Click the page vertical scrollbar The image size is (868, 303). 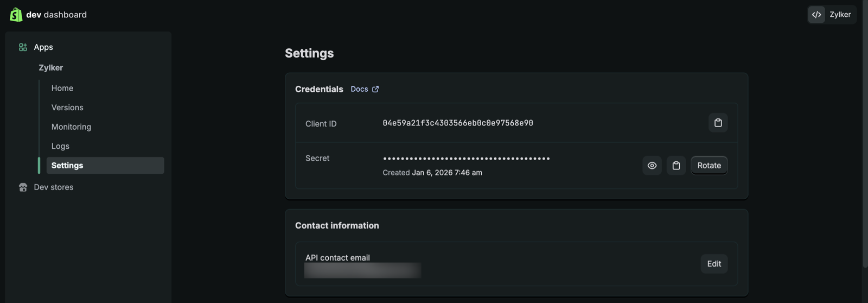point(865,136)
